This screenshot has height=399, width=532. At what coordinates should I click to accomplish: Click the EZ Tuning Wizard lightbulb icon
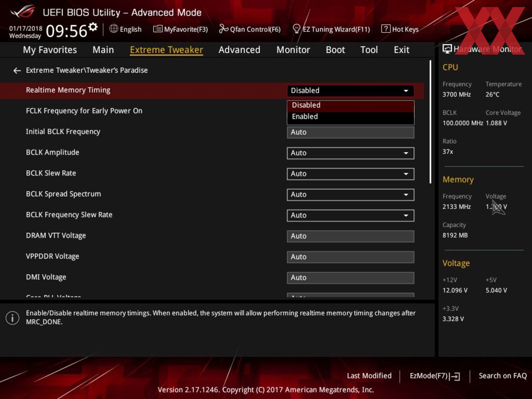pos(297,29)
